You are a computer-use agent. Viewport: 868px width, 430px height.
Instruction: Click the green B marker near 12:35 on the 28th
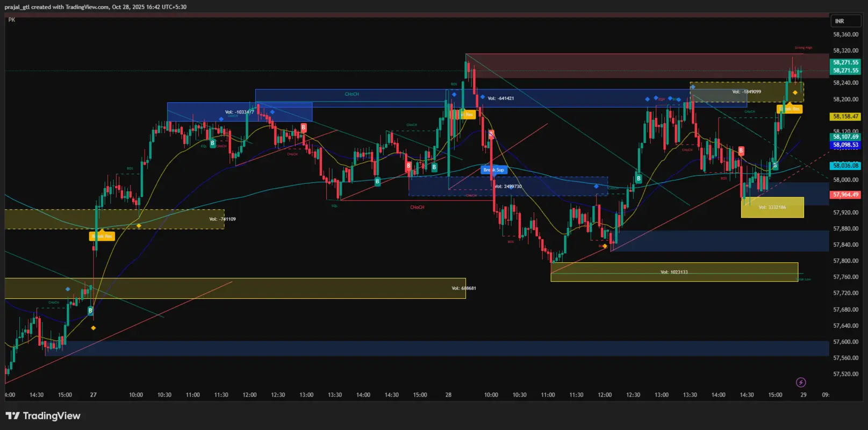[x=639, y=178]
